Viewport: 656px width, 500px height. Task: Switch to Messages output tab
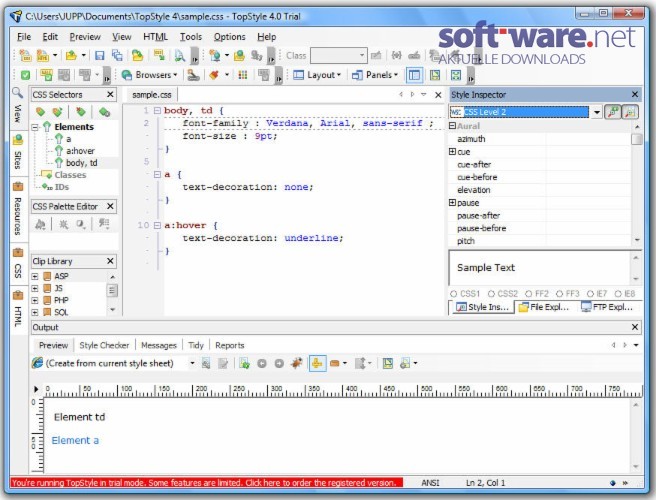pos(159,345)
